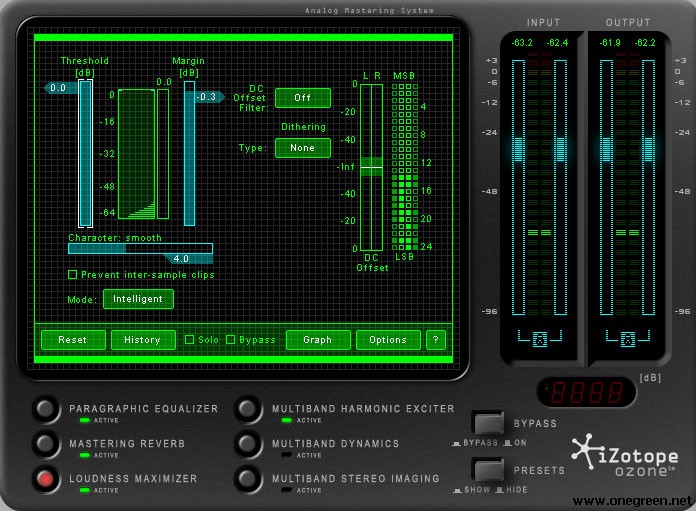Screen dimensions: 696x511
Task: Open the Multiband Stereo Imaging module
Action: 248,479
